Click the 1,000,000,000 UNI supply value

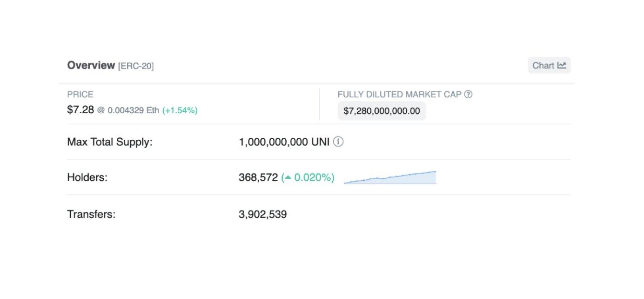284,142
